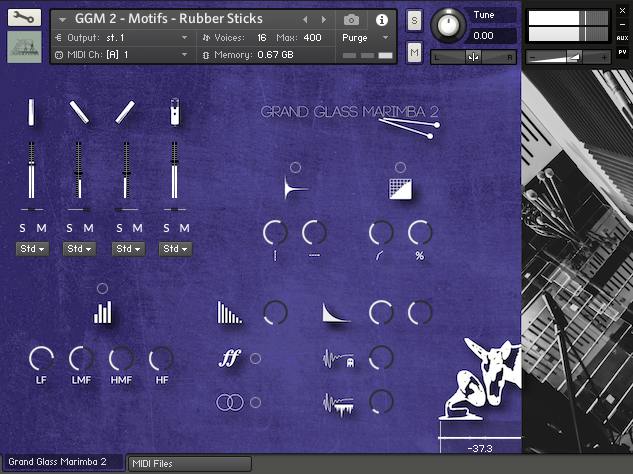The height and width of the screenshot is (474, 633).
Task: Enable the bitcrusher power circle
Action: [x=400, y=168]
